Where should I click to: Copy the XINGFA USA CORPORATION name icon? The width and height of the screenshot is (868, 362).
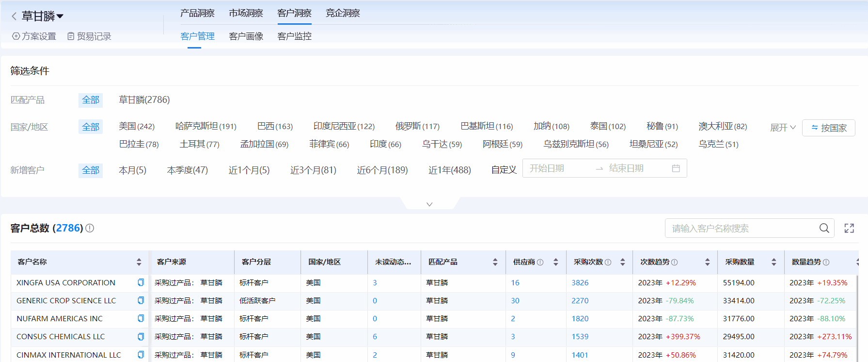click(x=141, y=282)
